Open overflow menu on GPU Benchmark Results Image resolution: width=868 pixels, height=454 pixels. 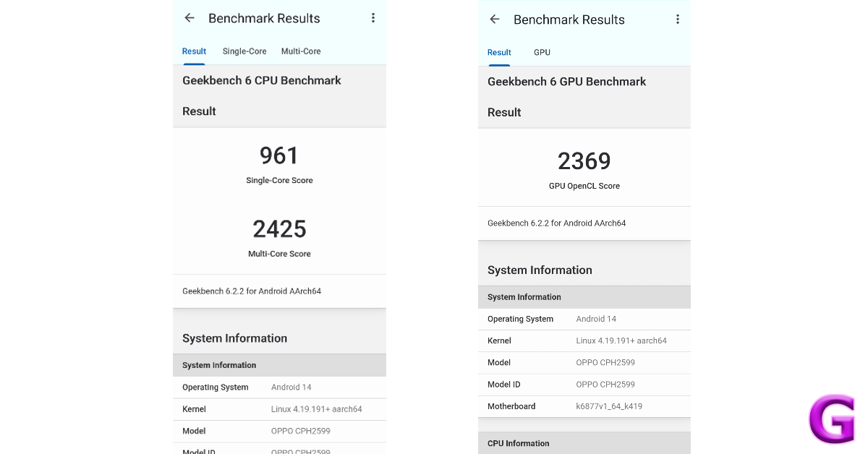point(678,20)
